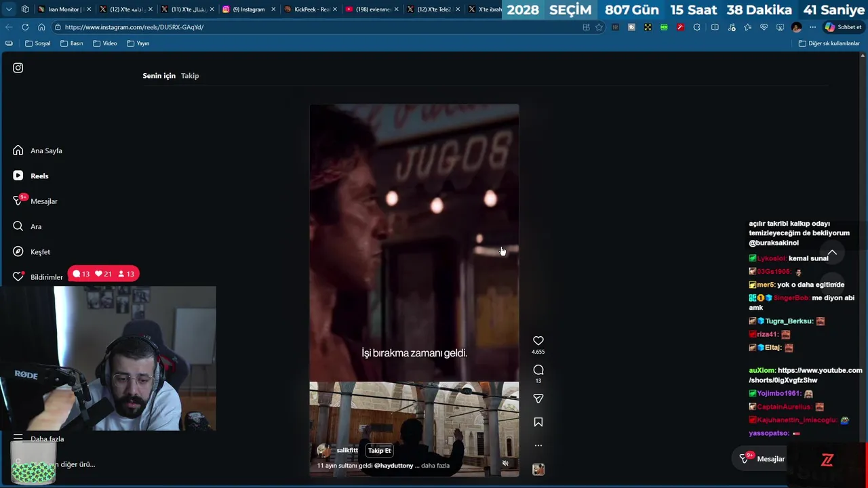Share the reel via paper-plane icon
Viewport: 868px width, 488px height.
pyautogui.click(x=538, y=399)
